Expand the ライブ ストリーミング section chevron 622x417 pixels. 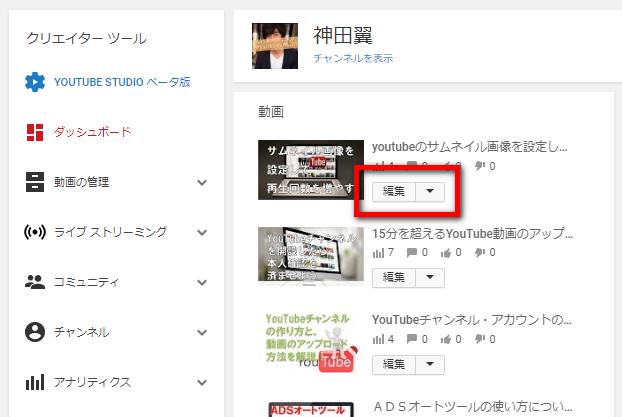[202, 233]
